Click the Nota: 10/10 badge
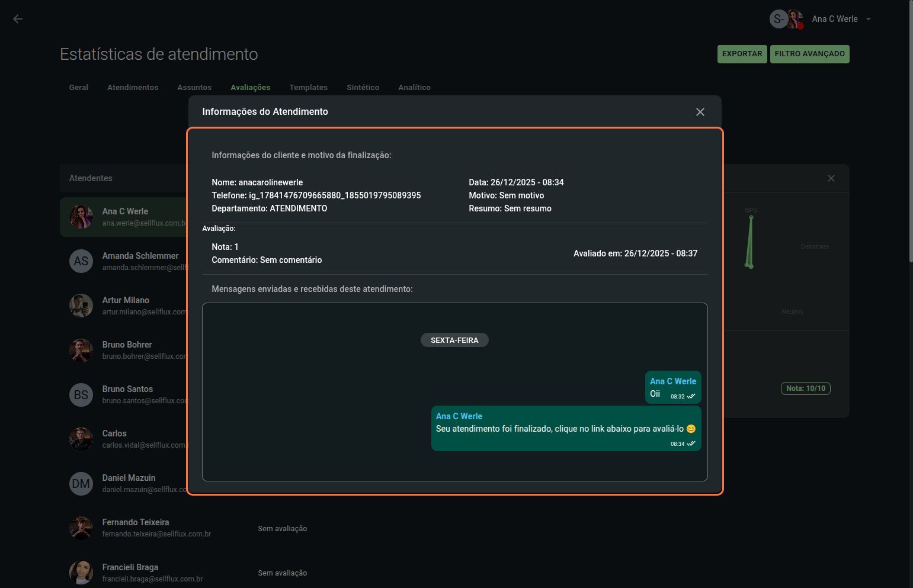Image resolution: width=913 pixels, height=588 pixels. (805, 388)
